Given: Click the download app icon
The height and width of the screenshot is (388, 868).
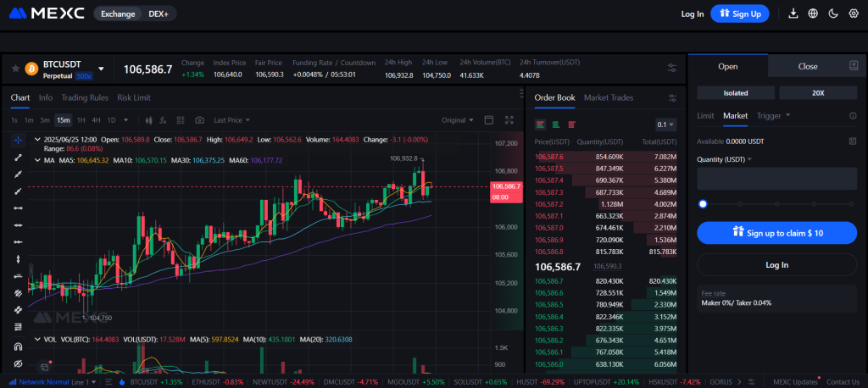Looking at the screenshot, I should tap(793, 14).
